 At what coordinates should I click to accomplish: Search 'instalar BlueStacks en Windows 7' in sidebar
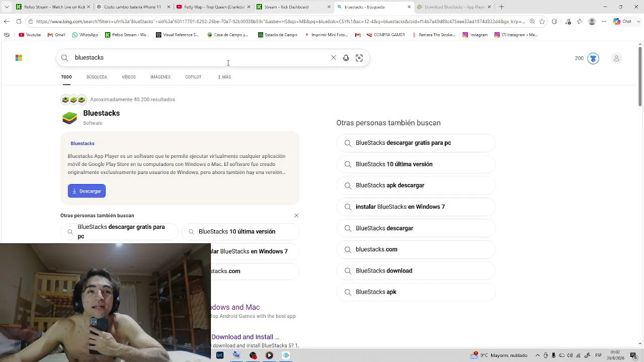tap(416, 207)
